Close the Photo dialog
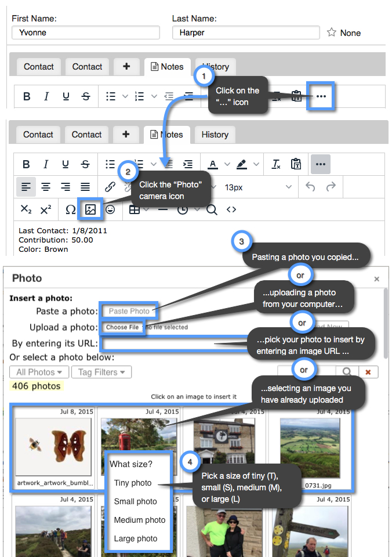 coord(377,279)
